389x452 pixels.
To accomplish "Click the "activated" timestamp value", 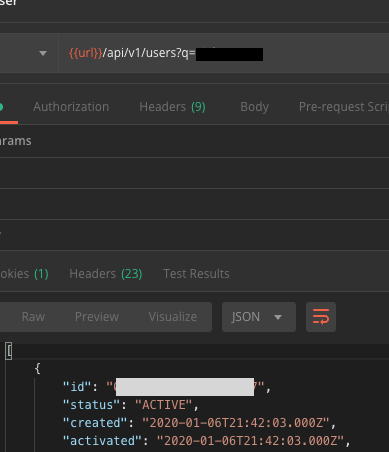I will (x=250, y=441).
